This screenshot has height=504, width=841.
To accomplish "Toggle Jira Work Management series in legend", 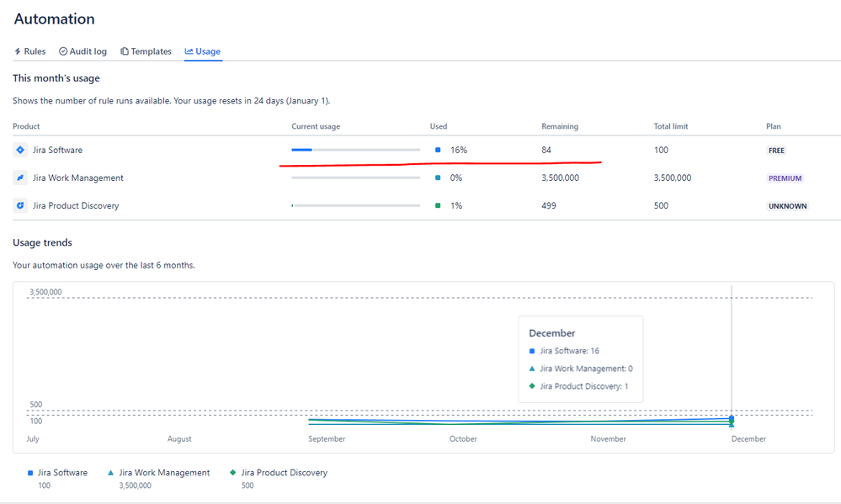I will pyautogui.click(x=159, y=473).
